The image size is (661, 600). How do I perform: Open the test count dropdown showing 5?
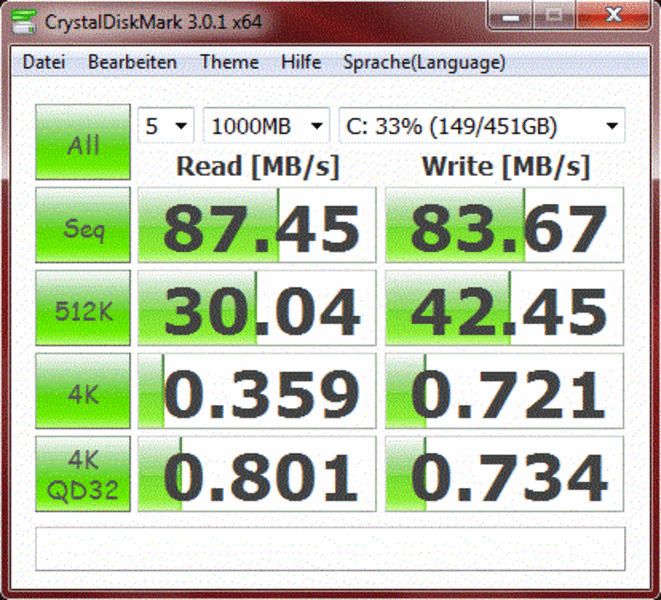click(x=166, y=126)
